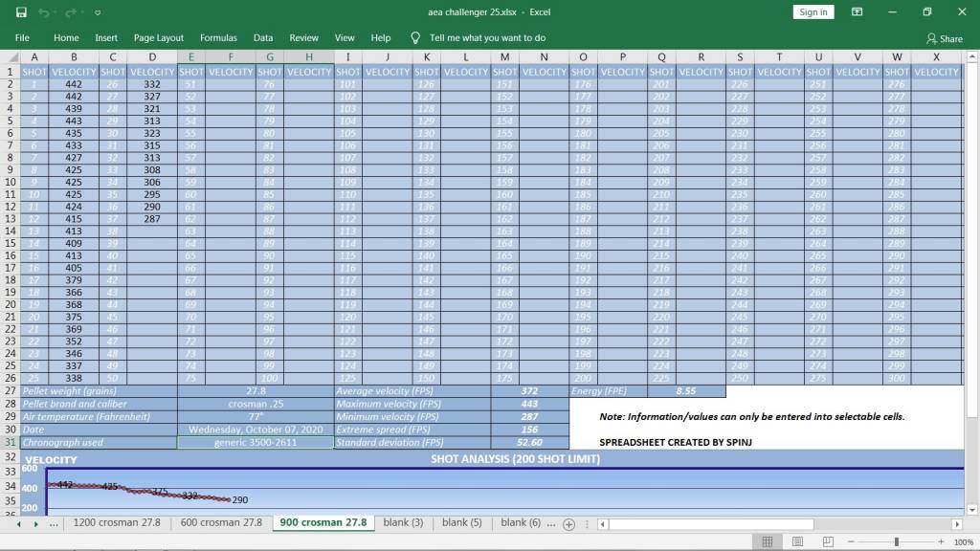Image resolution: width=980 pixels, height=551 pixels.
Task: Click the zoom slider handle
Action: (x=896, y=541)
